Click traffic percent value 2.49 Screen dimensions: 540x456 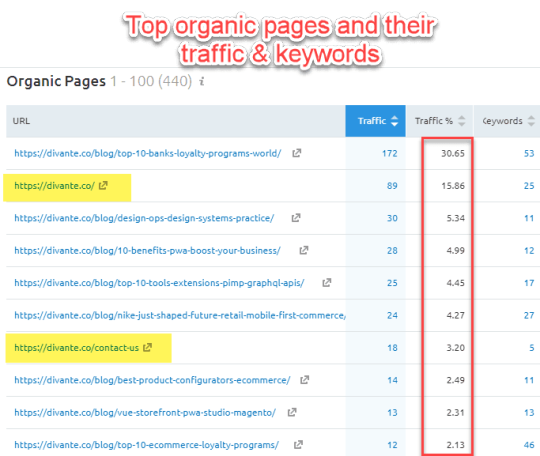point(456,380)
